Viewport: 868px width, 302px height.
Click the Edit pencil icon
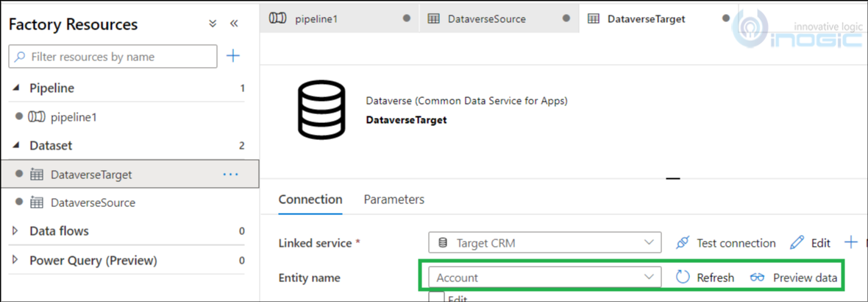pos(797,243)
